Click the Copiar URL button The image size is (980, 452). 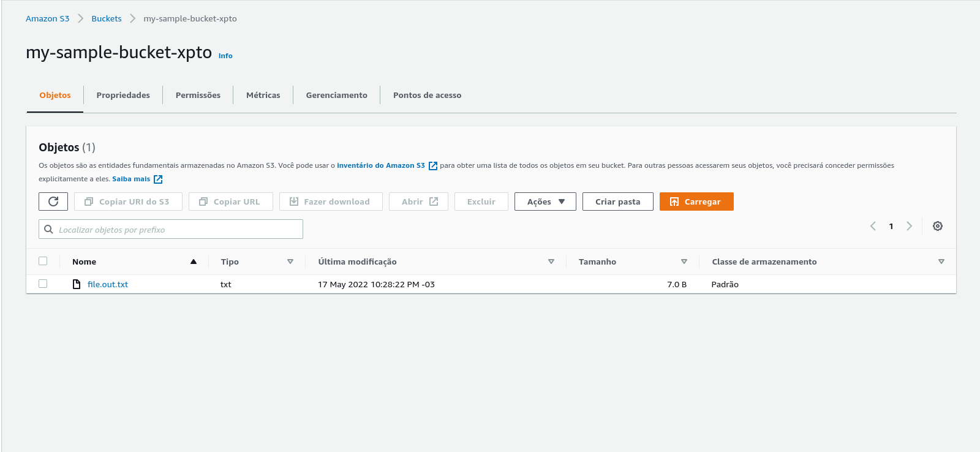coord(231,202)
